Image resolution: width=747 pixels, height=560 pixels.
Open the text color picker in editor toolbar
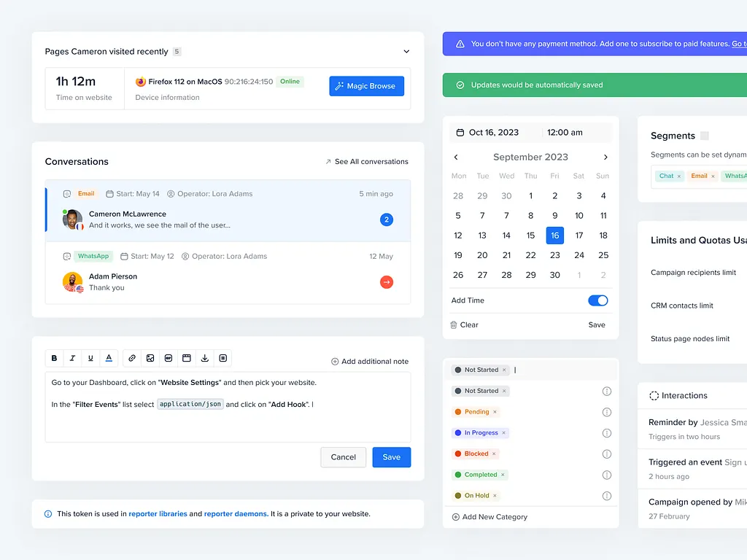109,358
